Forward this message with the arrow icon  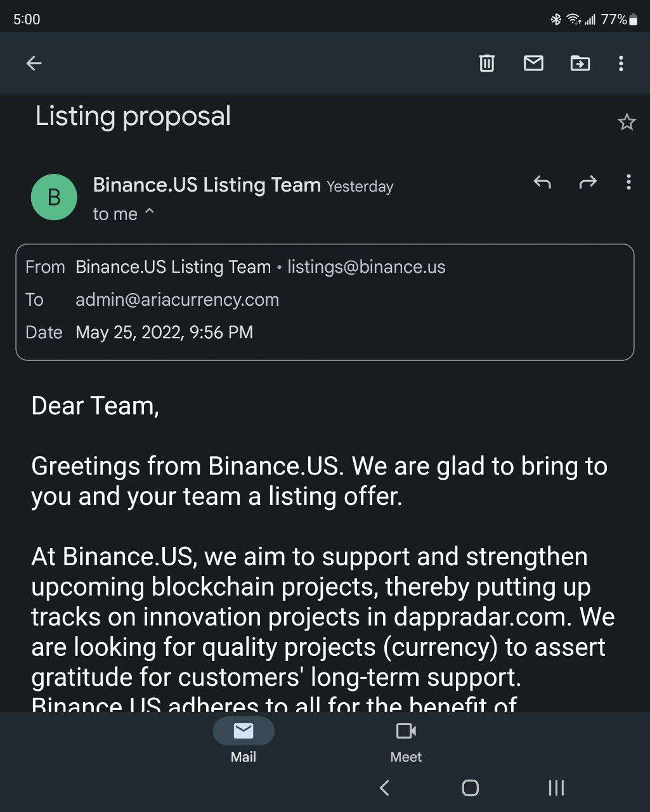(588, 183)
